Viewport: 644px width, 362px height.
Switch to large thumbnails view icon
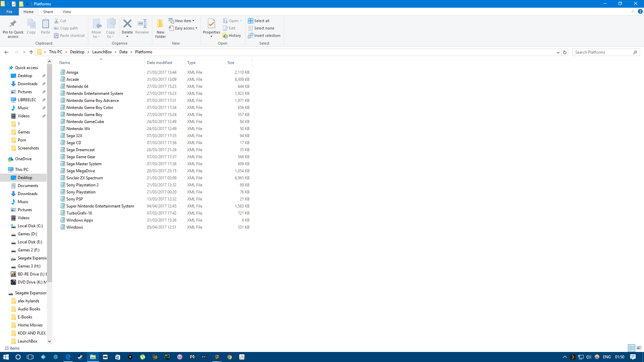pos(639,348)
